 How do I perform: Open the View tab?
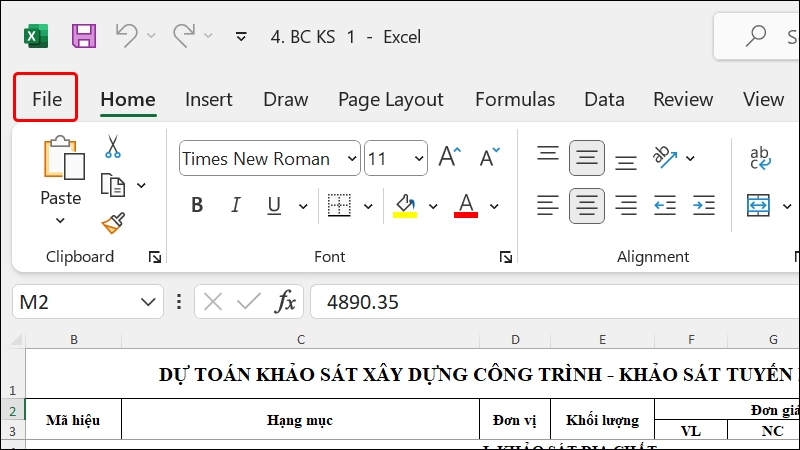(x=763, y=99)
